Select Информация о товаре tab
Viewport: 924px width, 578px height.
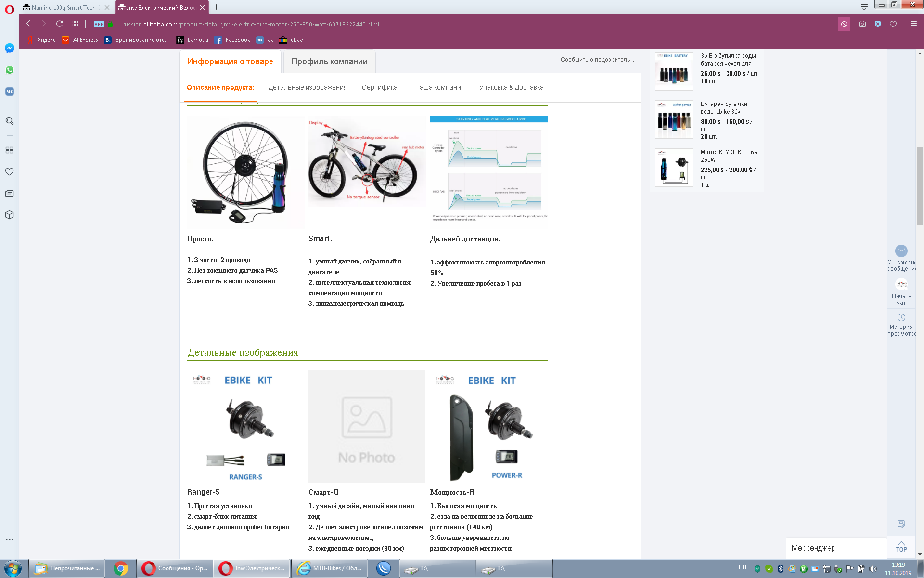(230, 61)
